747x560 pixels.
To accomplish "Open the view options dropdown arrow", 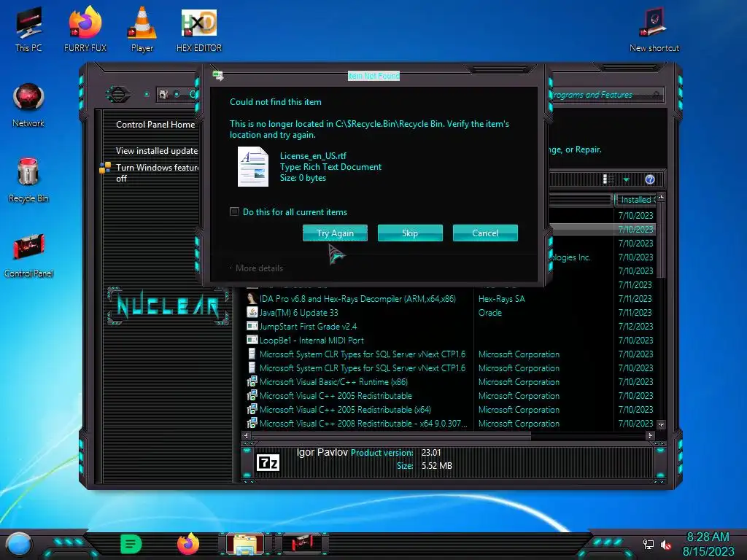I will coord(627,179).
